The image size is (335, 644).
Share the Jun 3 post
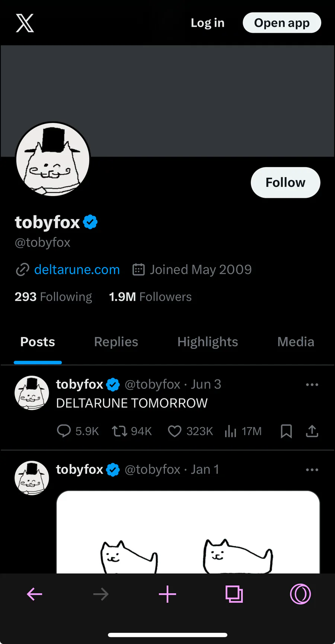(312, 431)
